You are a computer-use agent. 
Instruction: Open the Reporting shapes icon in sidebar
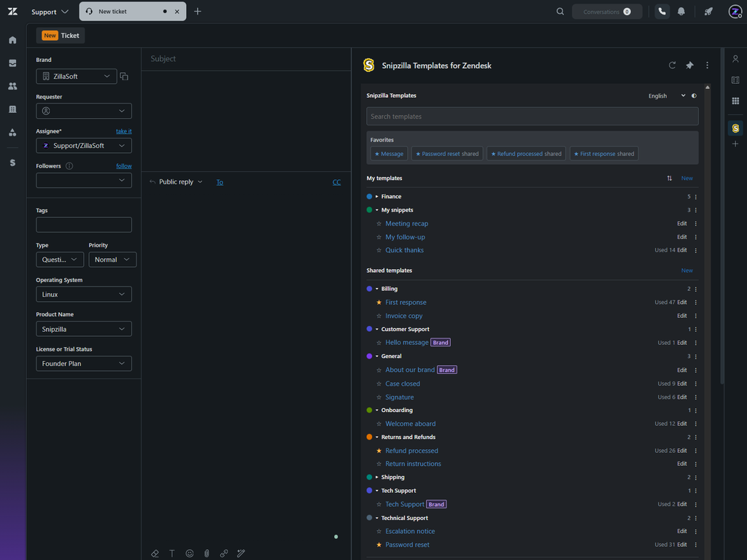tap(12, 133)
